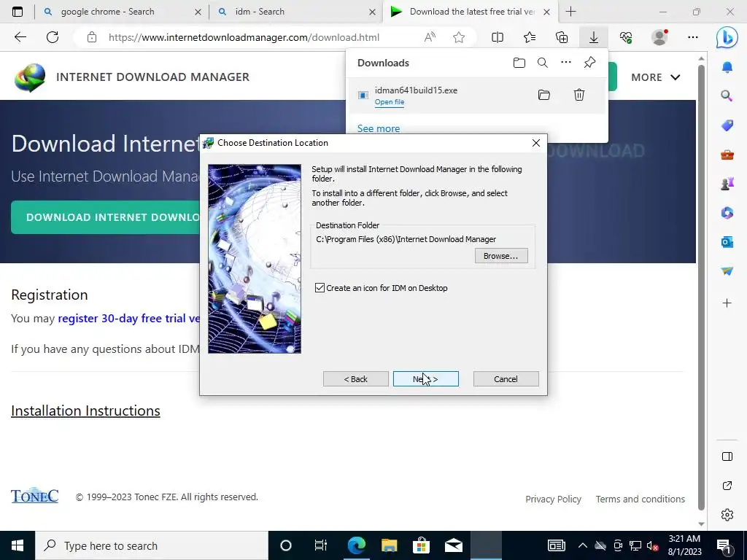Select the Download the latest free trial tab

click(x=472, y=12)
